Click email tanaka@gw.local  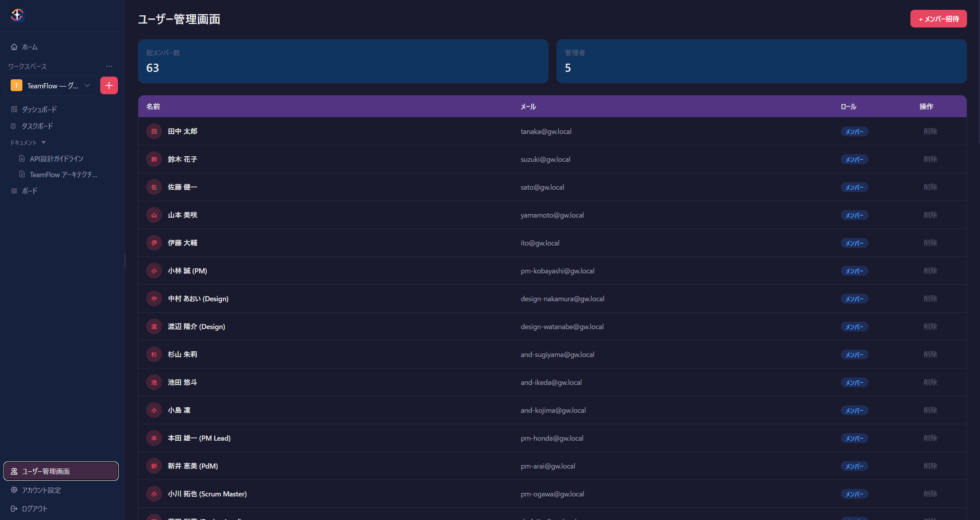pyautogui.click(x=546, y=132)
